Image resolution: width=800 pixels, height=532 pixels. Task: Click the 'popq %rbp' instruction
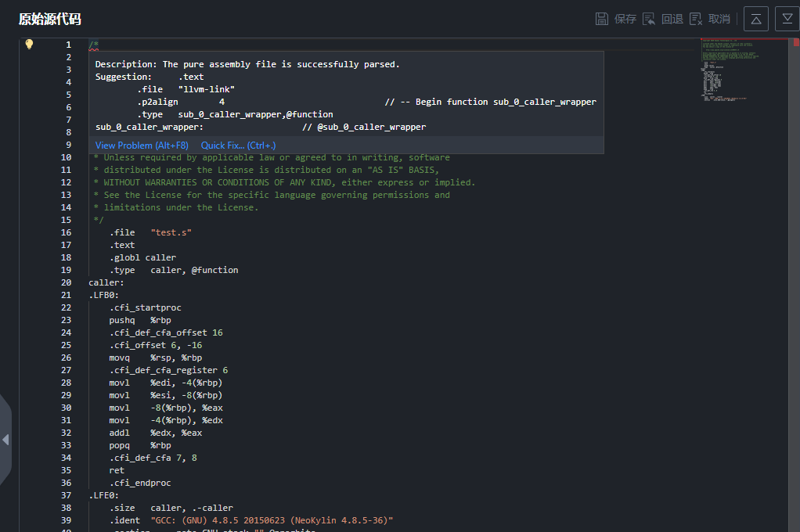tap(140, 445)
